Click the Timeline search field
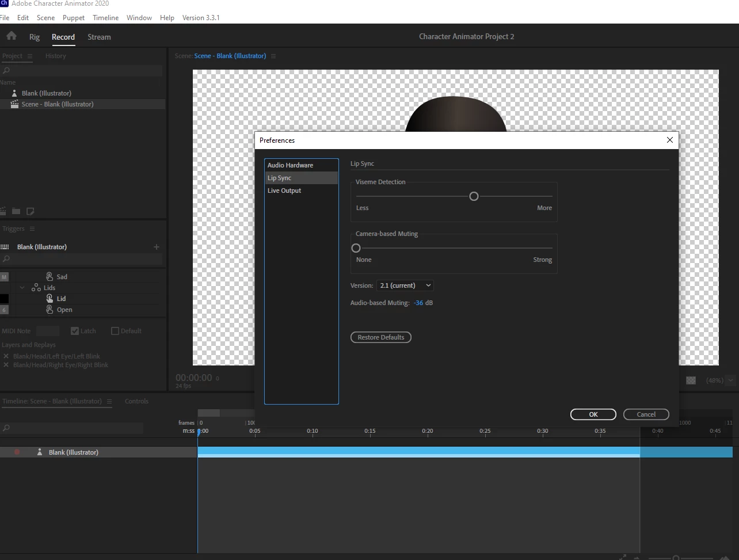The image size is (739, 560). [72, 428]
